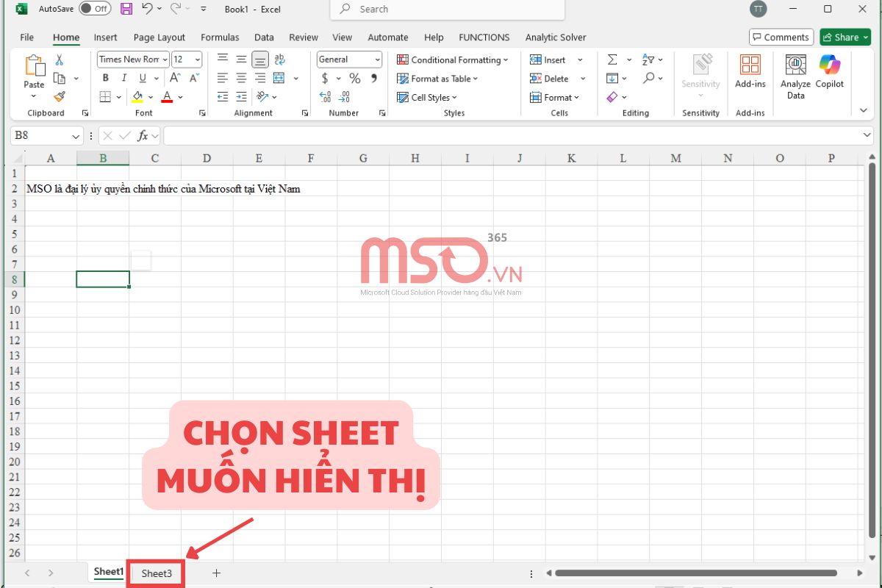Screen dimensions: 882x588
Task: Click the Middle Align icon
Action: tap(241, 59)
